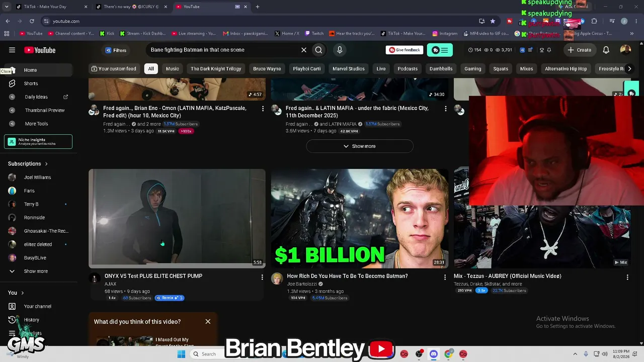Select the Music filter chip
Screen dimensions: 644x362
coord(173,68)
